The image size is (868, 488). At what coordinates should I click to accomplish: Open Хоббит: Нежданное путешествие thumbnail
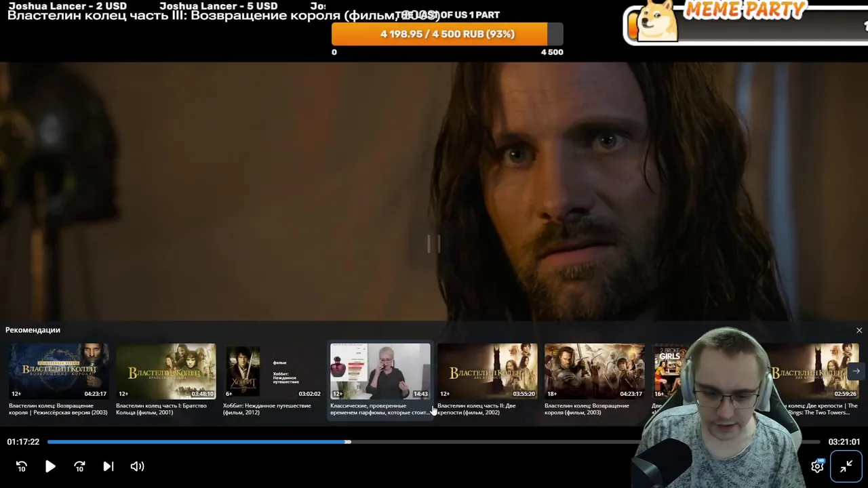point(273,371)
